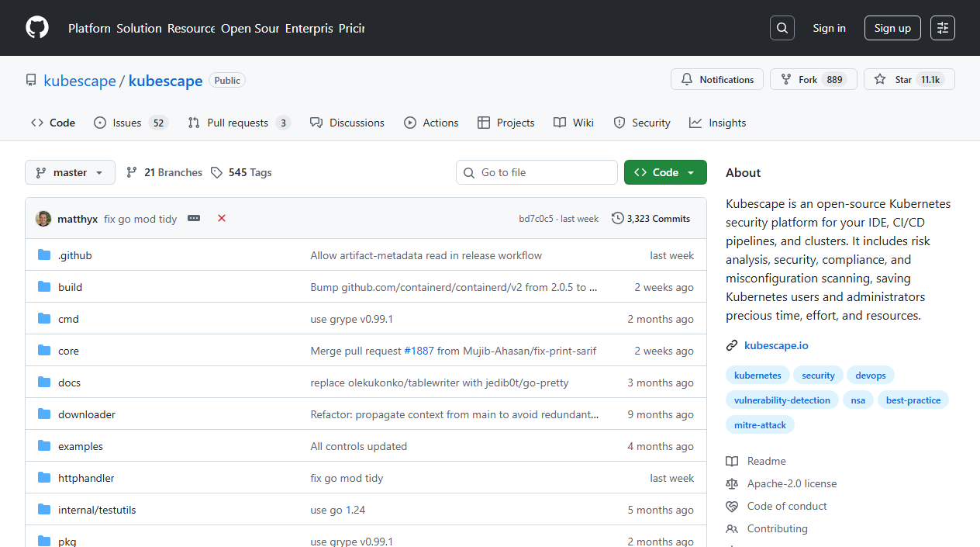
Task: Click the link icon beside kubescape.io
Action: (x=732, y=345)
